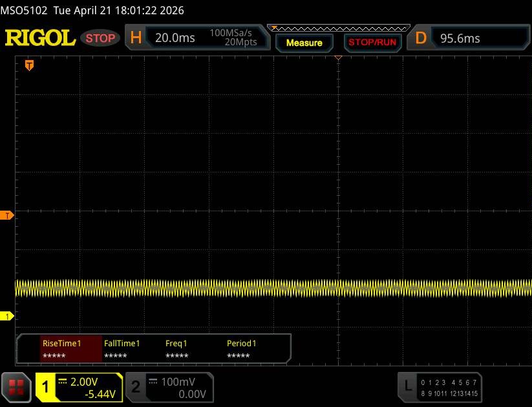532x407 pixels.
Task: Toggle the channel 2 label
Action: (136, 387)
